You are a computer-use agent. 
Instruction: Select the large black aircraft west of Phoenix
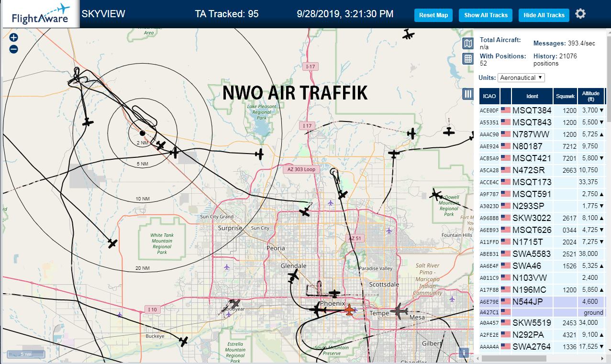317,309
